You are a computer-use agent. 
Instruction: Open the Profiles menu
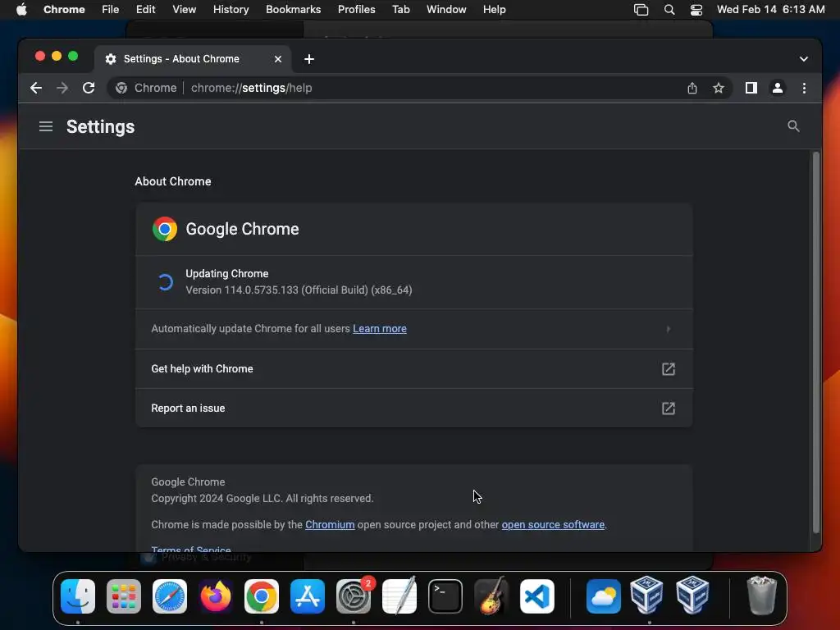356,10
